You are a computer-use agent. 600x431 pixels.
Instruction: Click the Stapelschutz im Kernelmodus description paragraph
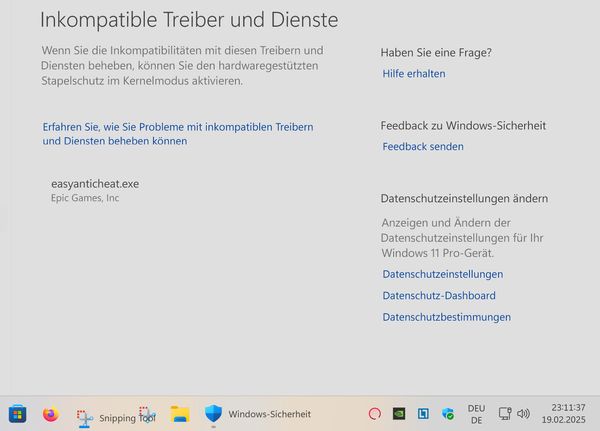(182, 65)
